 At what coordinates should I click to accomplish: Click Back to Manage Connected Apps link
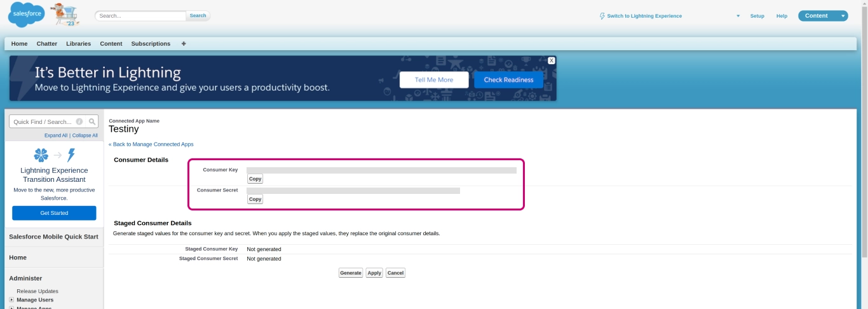(x=151, y=144)
